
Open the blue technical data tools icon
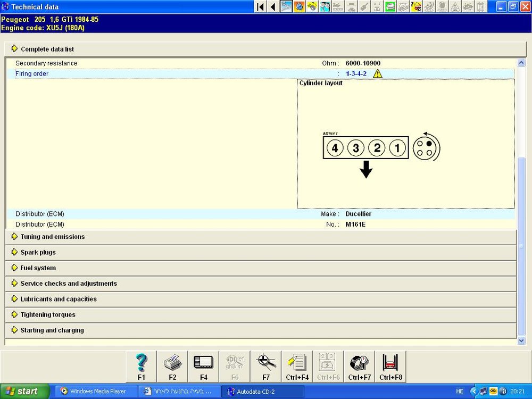click(286, 6)
